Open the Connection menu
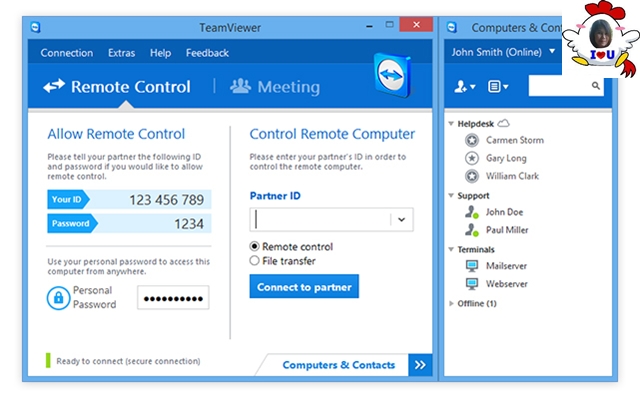The height and width of the screenshot is (400, 640). click(67, 53)
